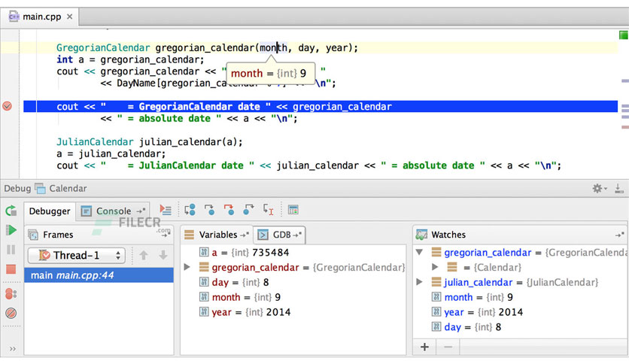Image resolution: width=629 pixels, height=364 pixels.
Task: Restore layout icon on Watches panel
Action: coord(620,235)
